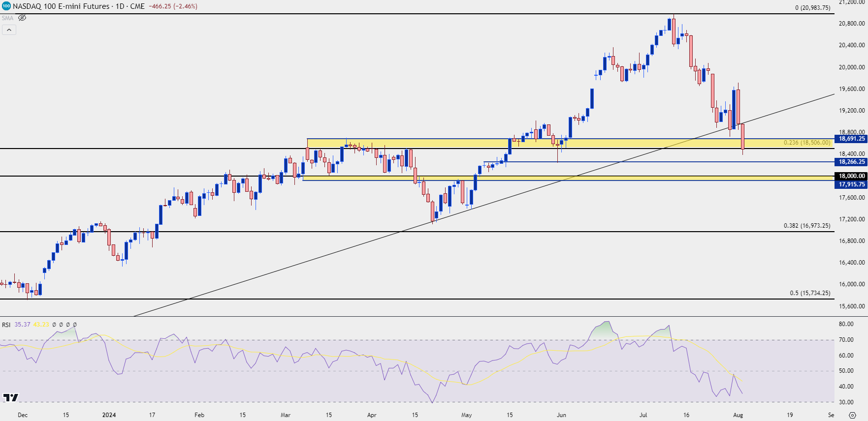The width and height of the screenshot is (868, 421).
Task: Click the Feb label on time axis
Action: click(199, 415)
